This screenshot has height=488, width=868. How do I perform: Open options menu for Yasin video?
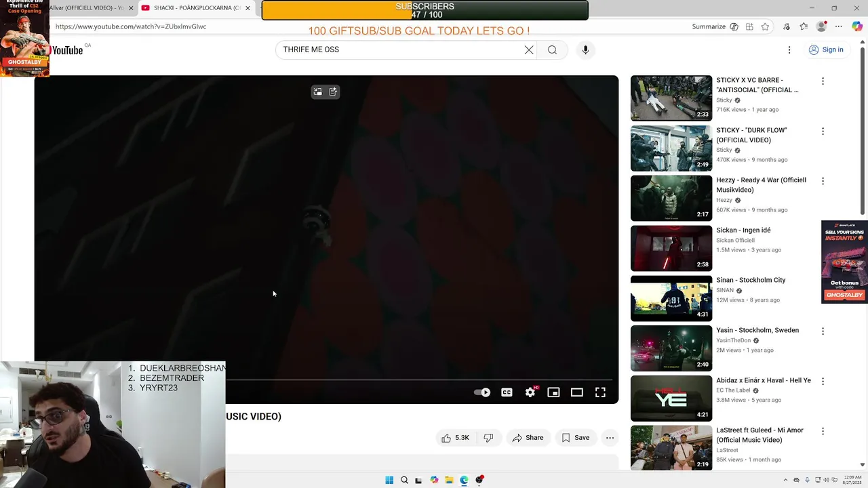coord(823,331)
